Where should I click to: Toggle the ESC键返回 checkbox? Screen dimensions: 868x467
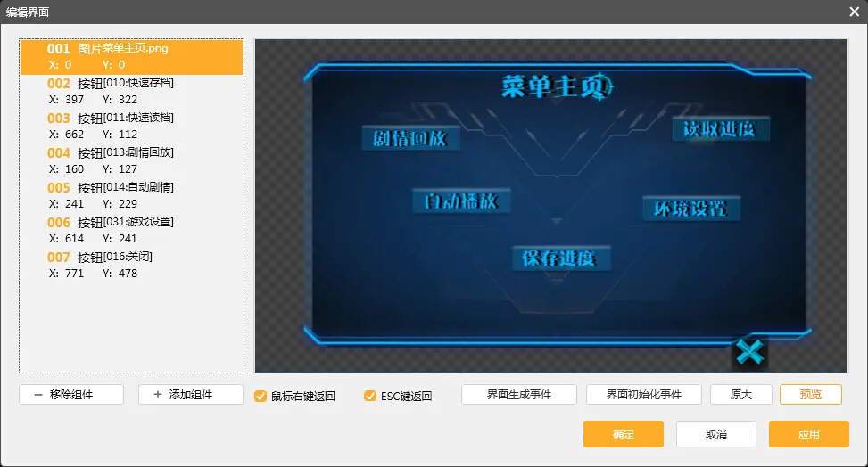[x=370, y=396]
